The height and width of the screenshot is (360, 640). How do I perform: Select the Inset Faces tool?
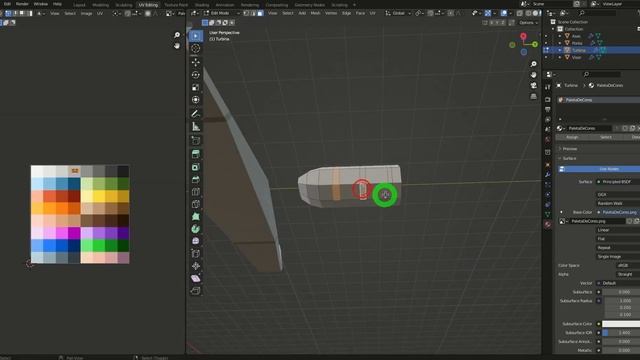(x=196, y=167)
